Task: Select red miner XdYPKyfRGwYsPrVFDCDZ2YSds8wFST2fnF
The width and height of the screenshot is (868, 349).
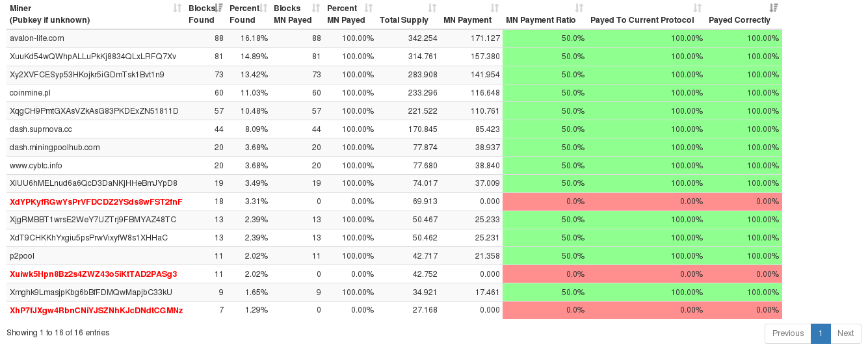Action: (x=96, y=202)
